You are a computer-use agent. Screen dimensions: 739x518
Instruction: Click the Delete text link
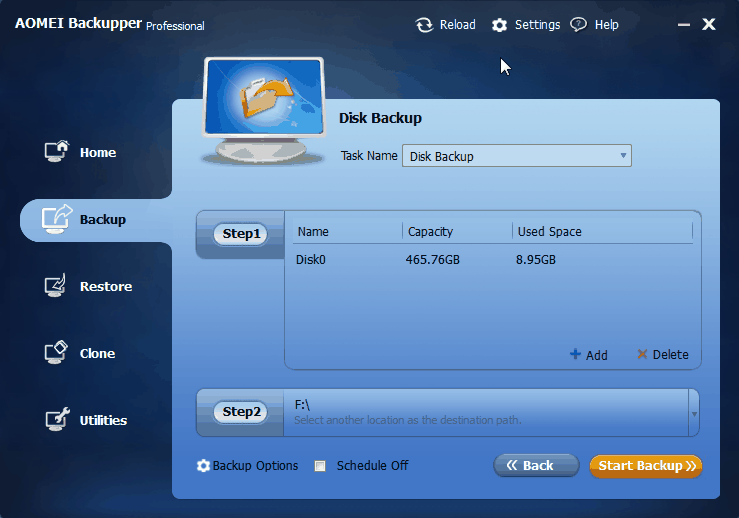pyautogui.click(x=671, y=354)
